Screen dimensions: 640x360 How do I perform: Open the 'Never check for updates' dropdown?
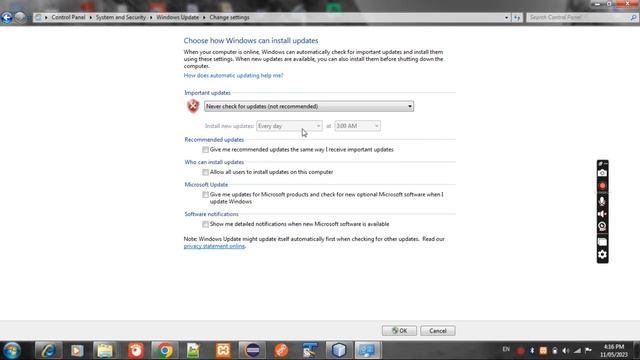click(x=309, y=107)
